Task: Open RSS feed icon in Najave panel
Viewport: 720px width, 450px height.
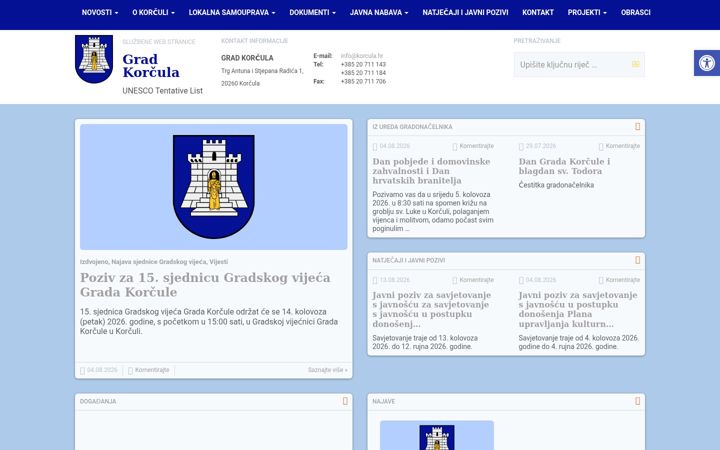Action: tap(637, 401)
